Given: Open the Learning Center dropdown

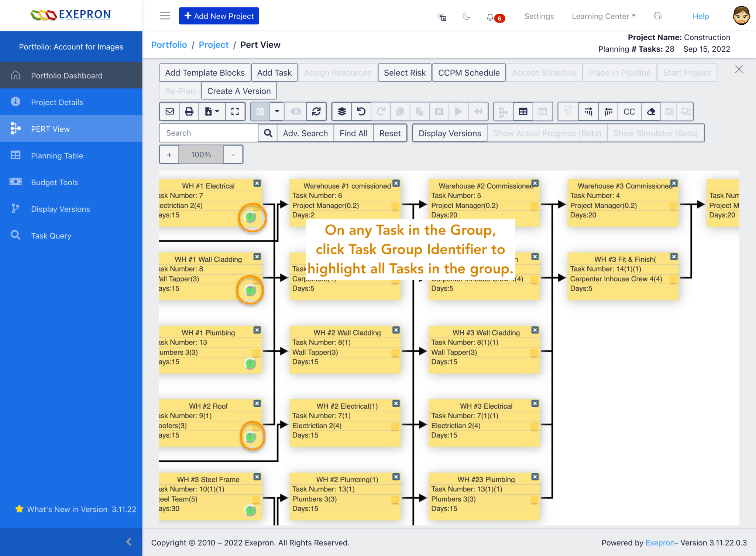Looking at the screenshot, I should click(x=603, y=16).
